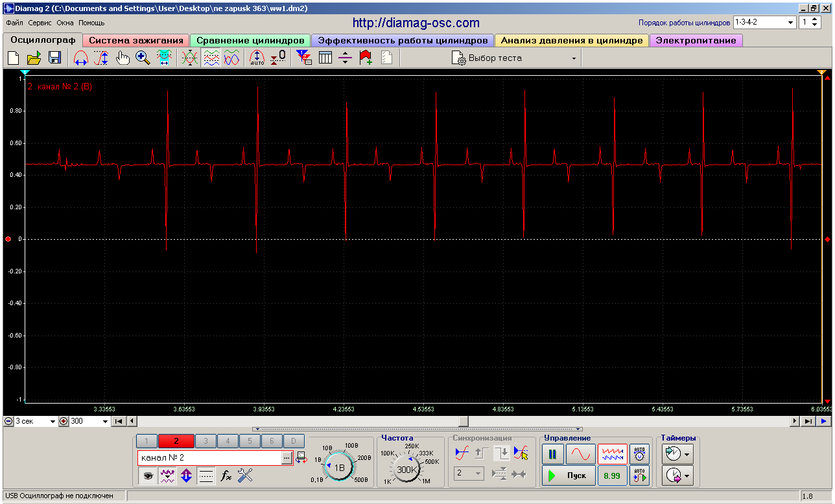
Task: Toggle channel 1 button
Action: pyautogui.click(x=147, y=441)
